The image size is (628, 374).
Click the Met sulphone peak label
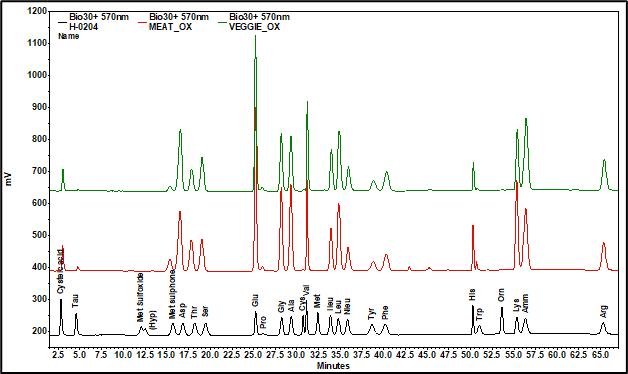(172, 294)
